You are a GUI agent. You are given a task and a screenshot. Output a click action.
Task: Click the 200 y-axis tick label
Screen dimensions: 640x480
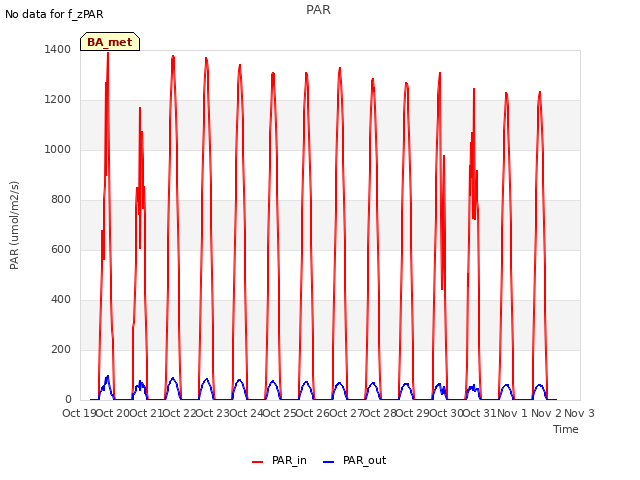click(61, 350)
